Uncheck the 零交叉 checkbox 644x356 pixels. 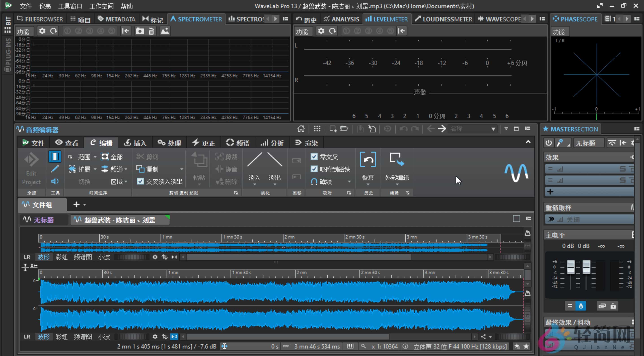(x=314, y=157)
